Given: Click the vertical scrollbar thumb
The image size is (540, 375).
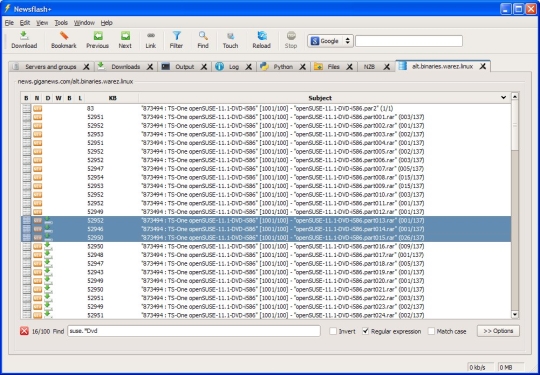Looking at the screenshot, I should point(515,125).
